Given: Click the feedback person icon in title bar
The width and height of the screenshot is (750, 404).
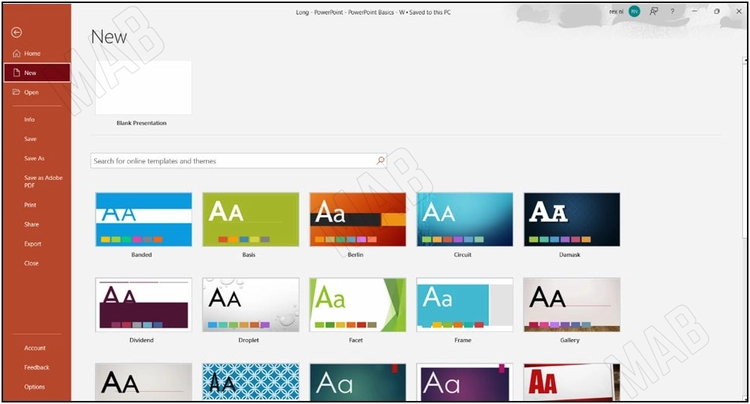Looking at the screenshot, I should pos(654,11).
